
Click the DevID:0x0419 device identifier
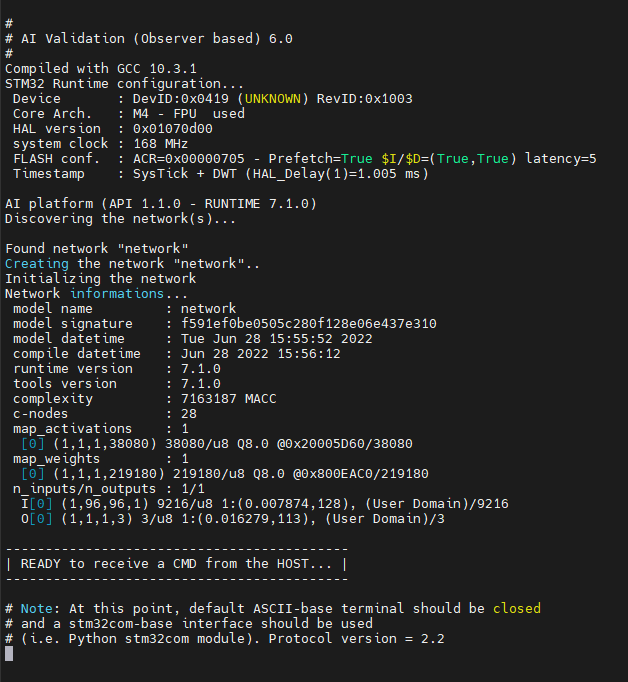pyautogui.click(x=181, y=99)
